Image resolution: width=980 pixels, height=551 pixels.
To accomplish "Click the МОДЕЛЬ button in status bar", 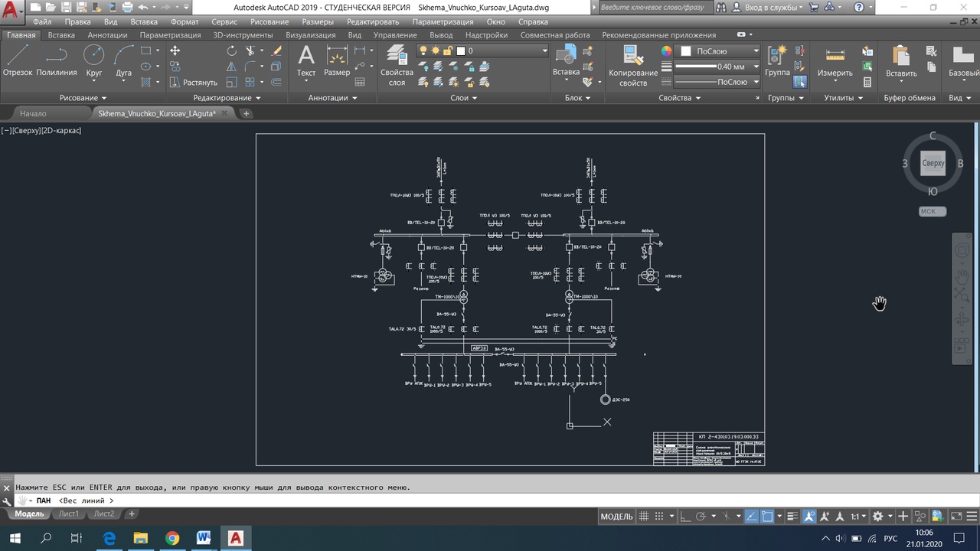I will [x=616, y=517].
